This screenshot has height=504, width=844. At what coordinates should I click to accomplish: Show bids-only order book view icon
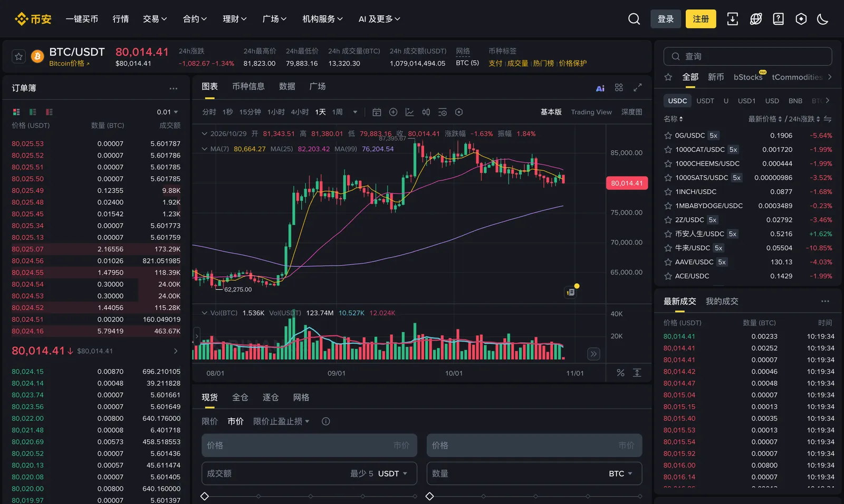click(33, 112)
